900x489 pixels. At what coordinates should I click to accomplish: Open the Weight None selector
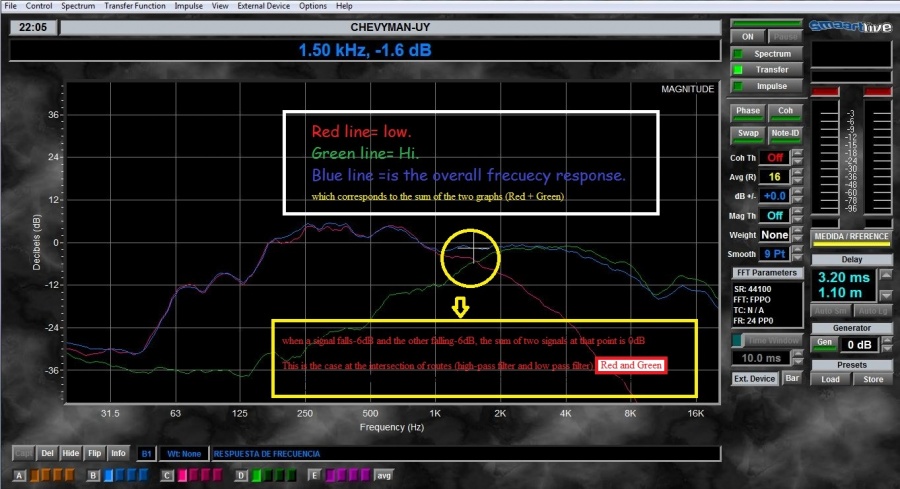click(775, 235)
